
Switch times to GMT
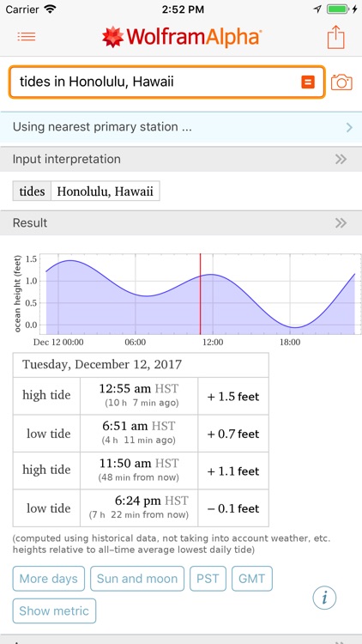(x=252, y=579)
